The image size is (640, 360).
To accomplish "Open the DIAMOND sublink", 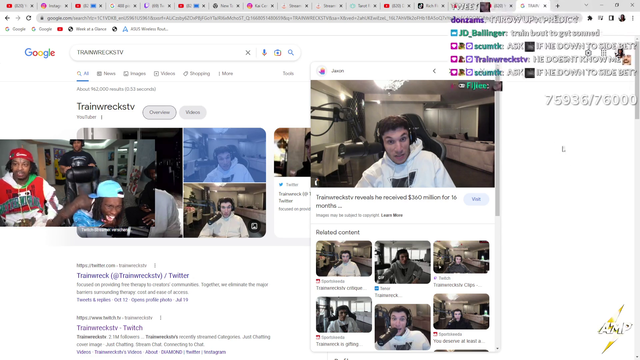I will (x=171, y=352).
